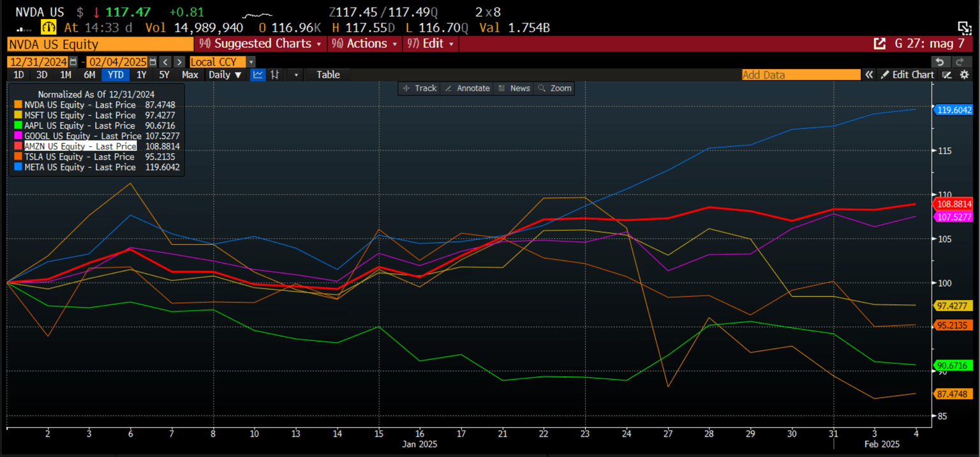Click the Add Data input field
980x457 pixels.
click(x=801, y=75)
